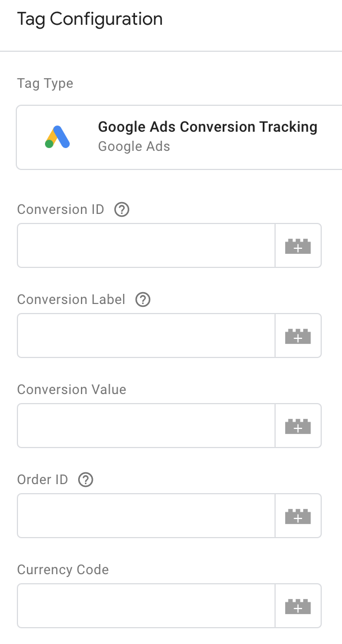Click into the Order ID field
The image size is (342, 644).
point(146,516)
